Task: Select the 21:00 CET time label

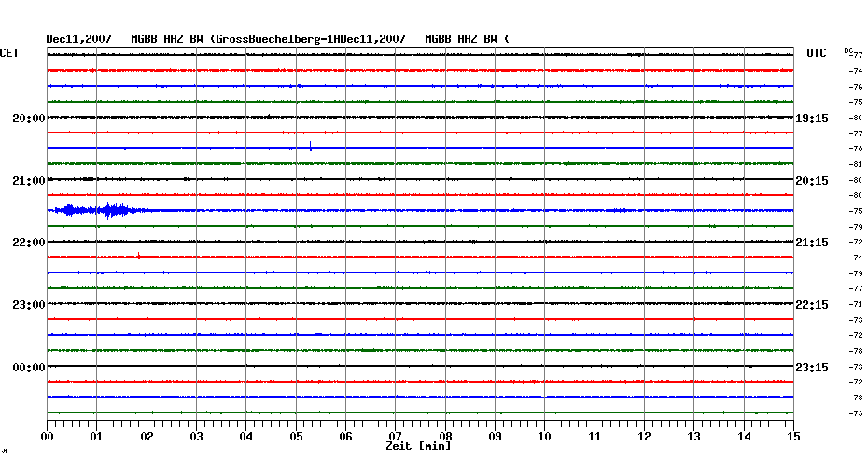Action: coord(29,181)
